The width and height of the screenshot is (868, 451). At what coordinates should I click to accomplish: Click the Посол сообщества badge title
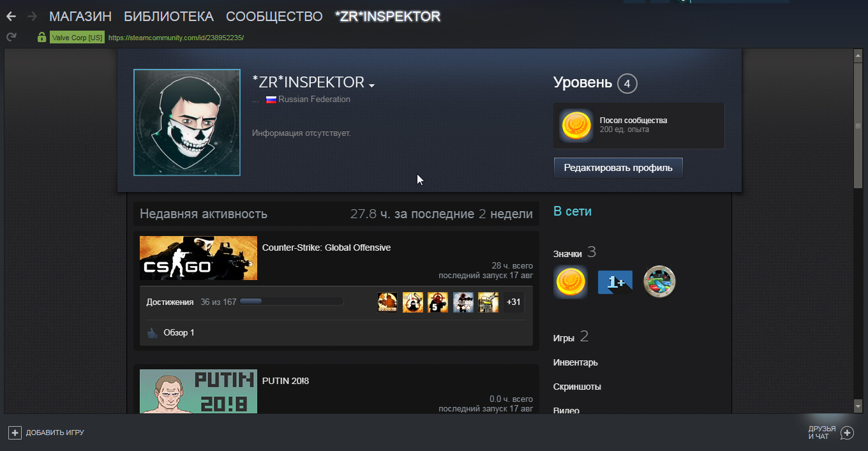[633, 120]
